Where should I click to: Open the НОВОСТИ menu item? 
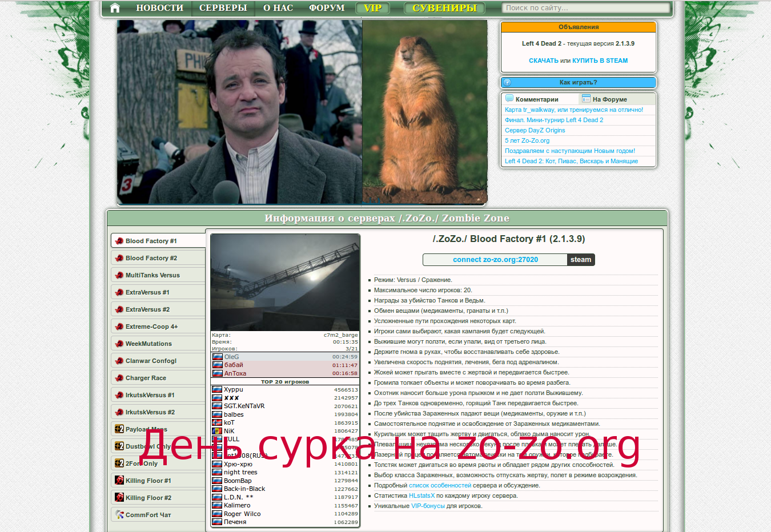tap(159, 8)
